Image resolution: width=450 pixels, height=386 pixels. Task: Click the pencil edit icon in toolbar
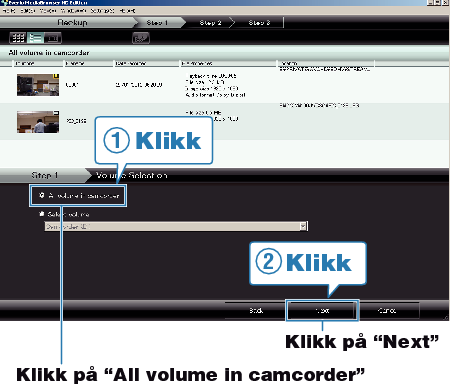coord(141,38)
